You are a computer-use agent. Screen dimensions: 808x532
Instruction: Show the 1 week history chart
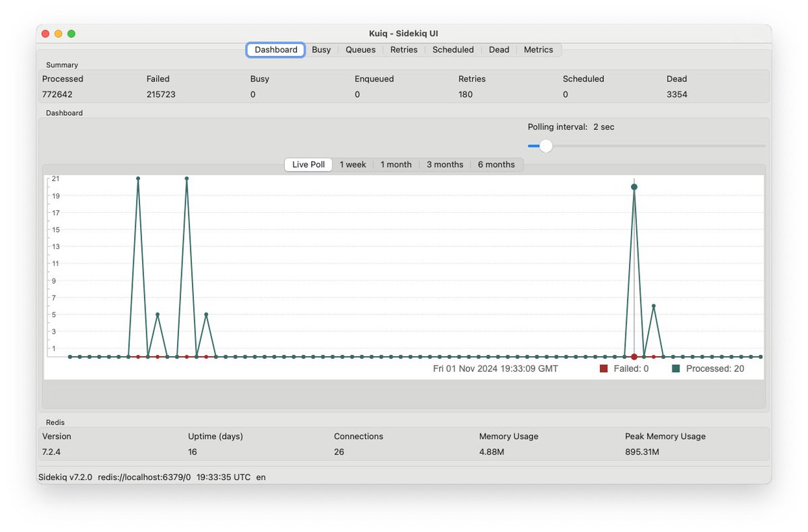coord(353,164)
